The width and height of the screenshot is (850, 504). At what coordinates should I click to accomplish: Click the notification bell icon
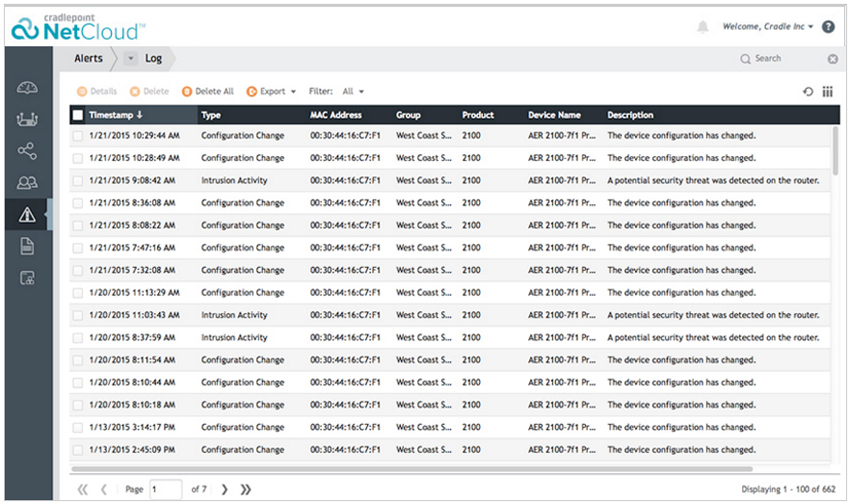tap(703, 27)
